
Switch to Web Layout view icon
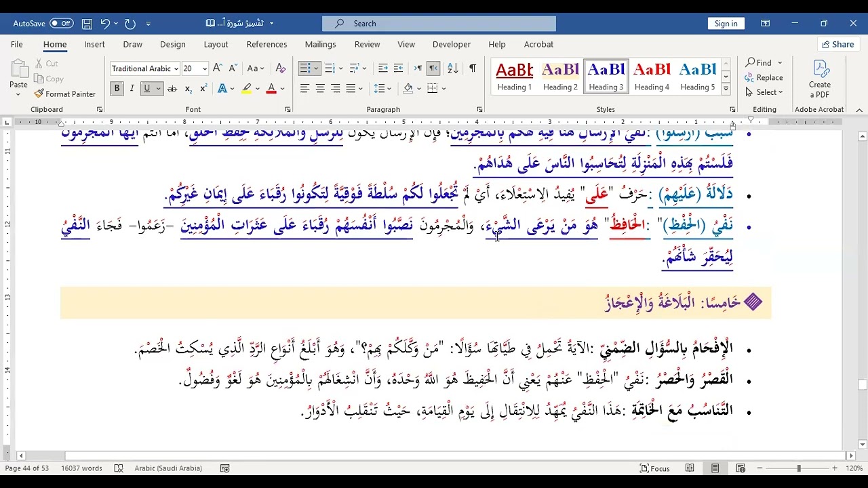[x=741, y=468]
